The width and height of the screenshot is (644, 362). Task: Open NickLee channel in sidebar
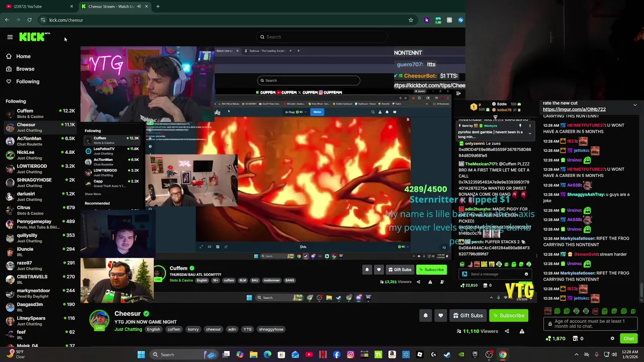coord(40,155)
